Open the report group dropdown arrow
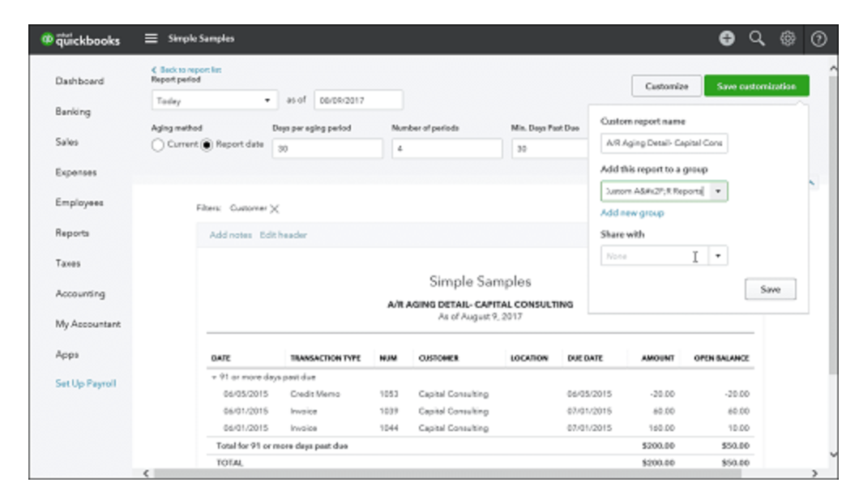Screen dimensions: 859x504 718,191
